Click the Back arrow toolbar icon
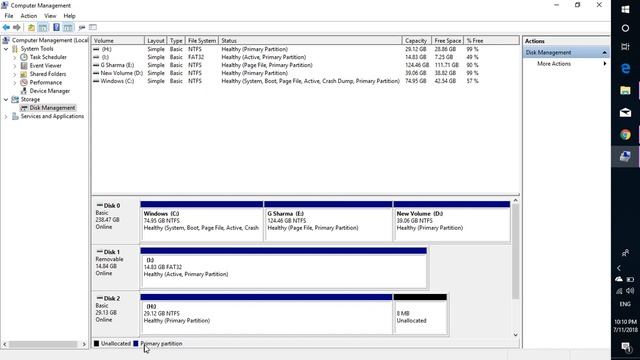640x360 pixels. pos(6,27)
